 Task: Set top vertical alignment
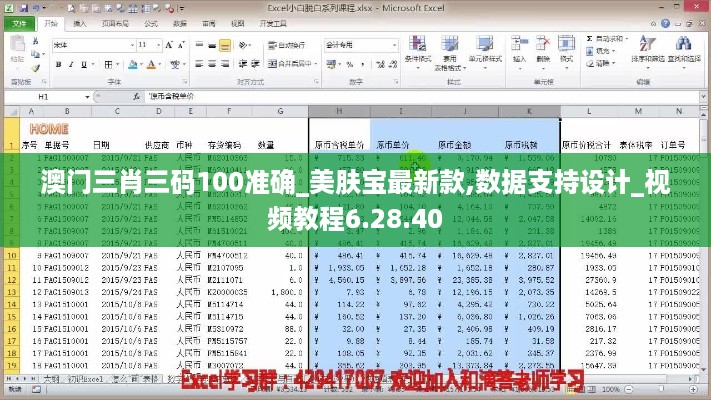199,45
